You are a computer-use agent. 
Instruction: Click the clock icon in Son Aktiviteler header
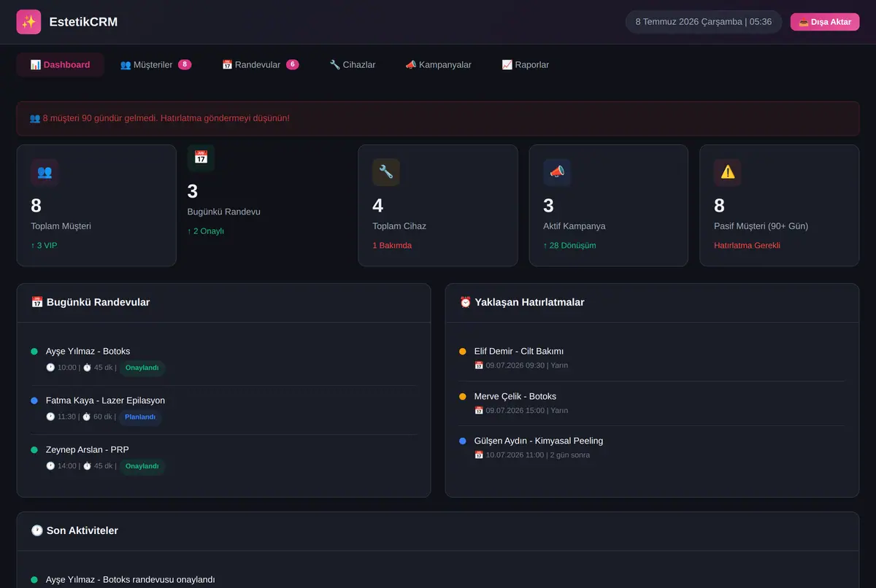37,530
